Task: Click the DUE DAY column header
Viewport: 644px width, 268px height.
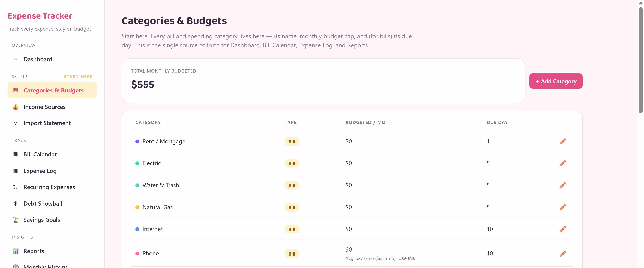Action: tap(497, 123)
